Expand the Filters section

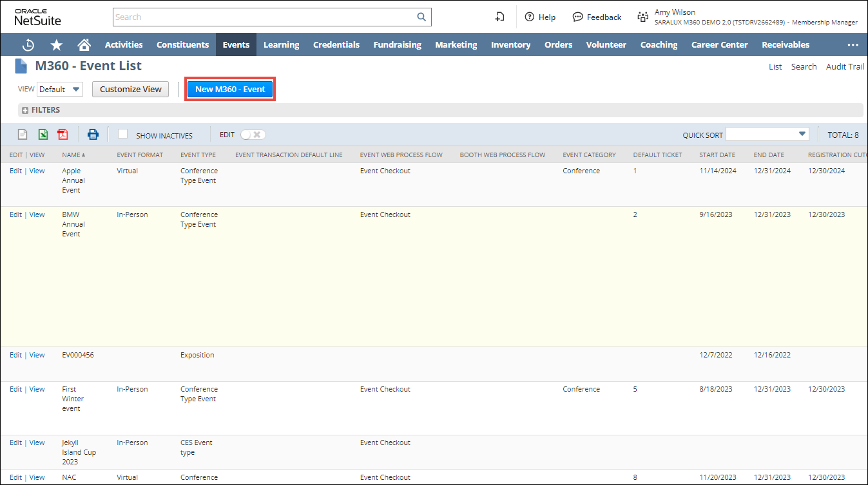(26, 110)
